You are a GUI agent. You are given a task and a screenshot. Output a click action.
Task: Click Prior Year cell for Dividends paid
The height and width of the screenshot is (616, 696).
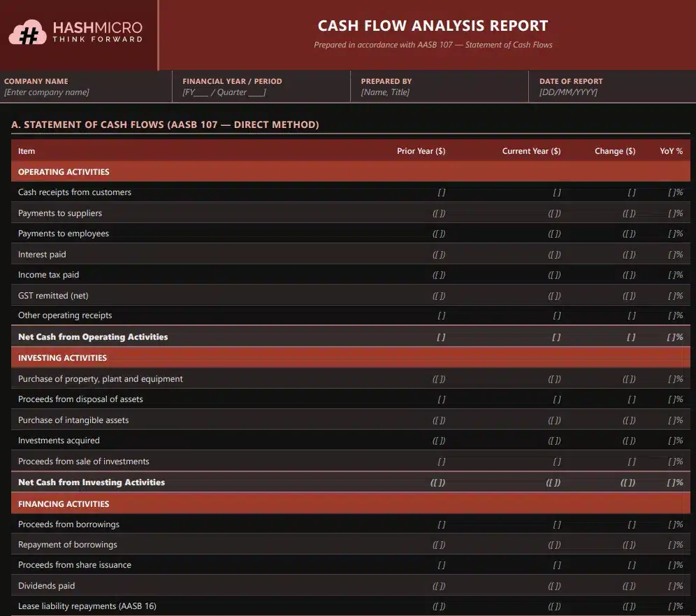(439, 586)
